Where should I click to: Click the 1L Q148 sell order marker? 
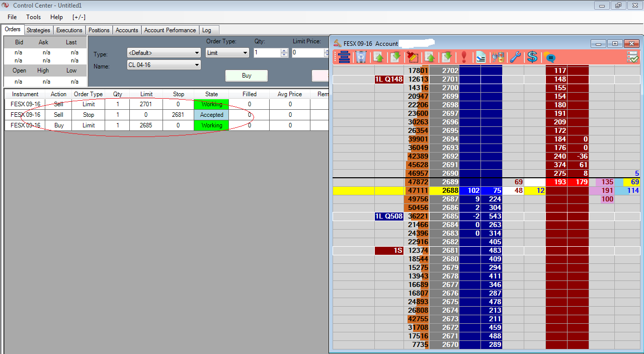pyautogui.click(x=389, y=79)
